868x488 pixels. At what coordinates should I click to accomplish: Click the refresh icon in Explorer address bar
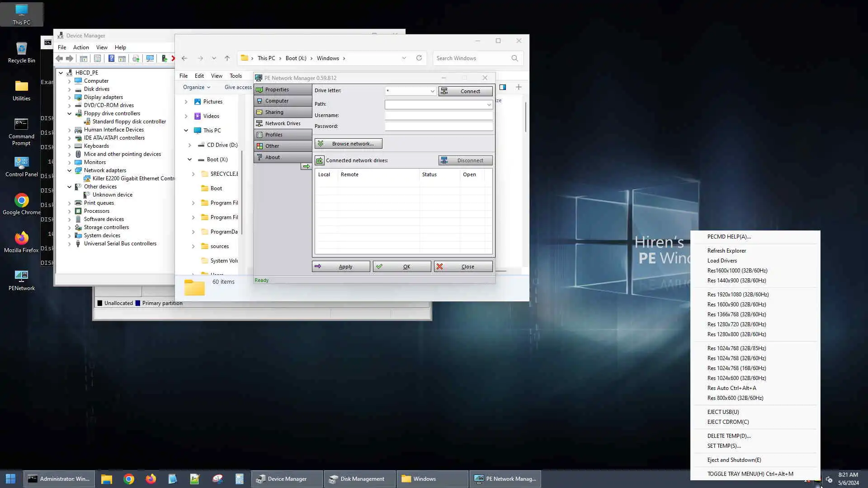click(419, 58)
